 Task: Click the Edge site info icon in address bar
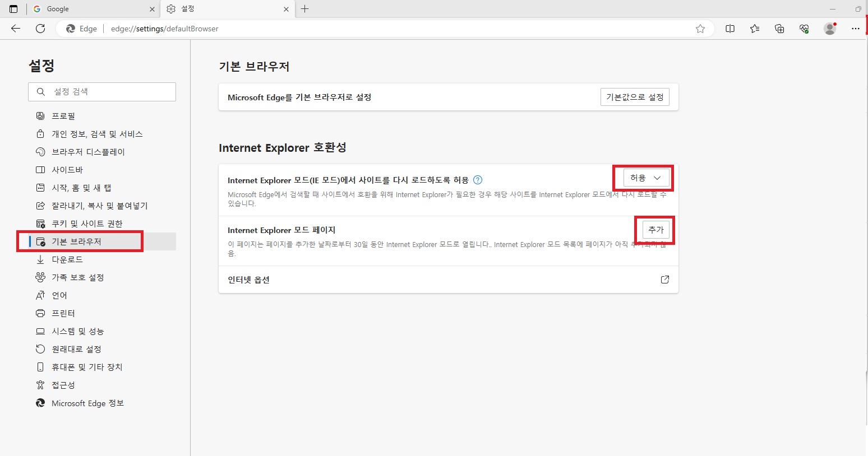coord(82,29)
